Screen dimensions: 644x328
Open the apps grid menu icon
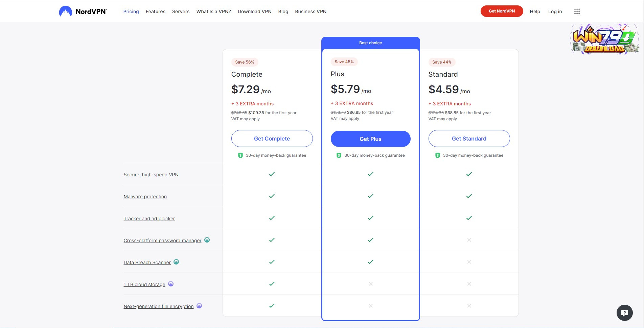click(577, 11)
